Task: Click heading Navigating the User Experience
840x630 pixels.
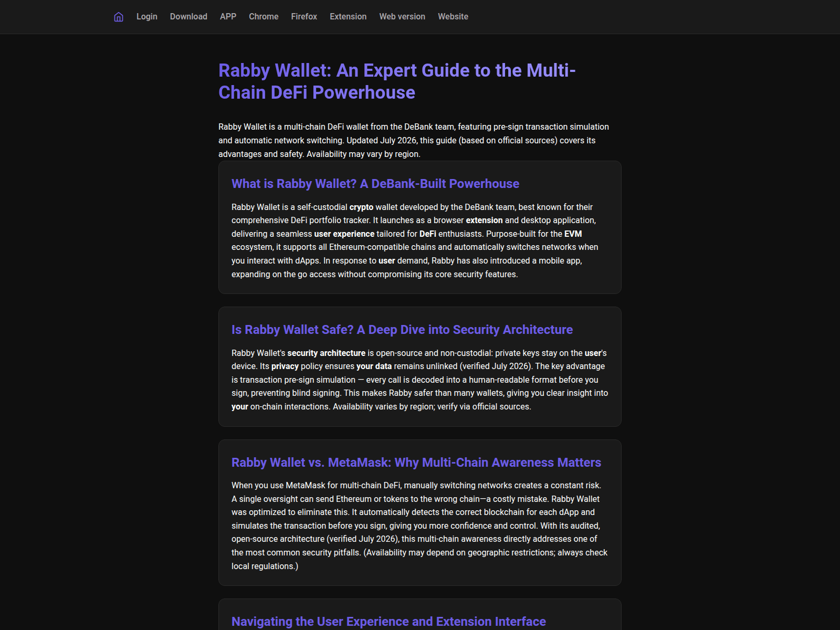Action: pos(388,622)
